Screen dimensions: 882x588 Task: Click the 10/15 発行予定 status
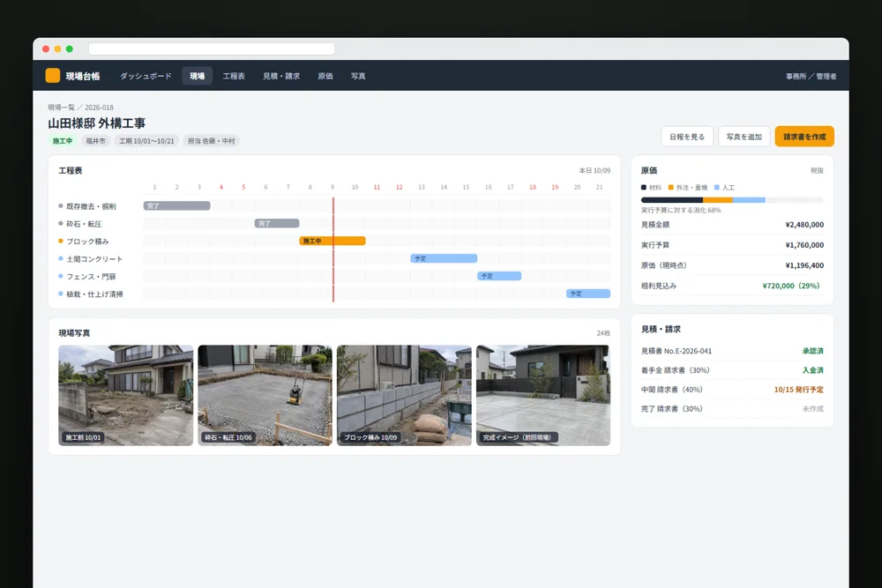(799, 390)
